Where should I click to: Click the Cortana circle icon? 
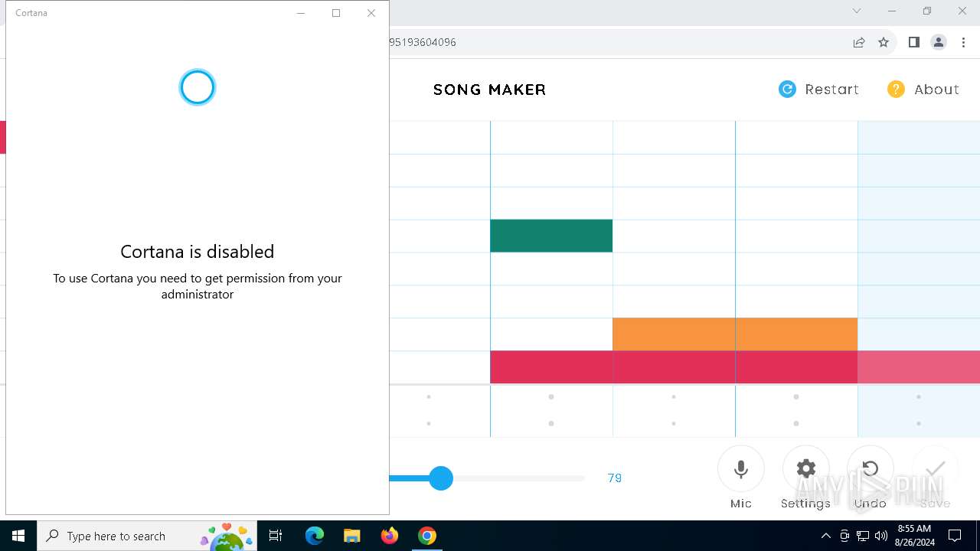point(198,87)
